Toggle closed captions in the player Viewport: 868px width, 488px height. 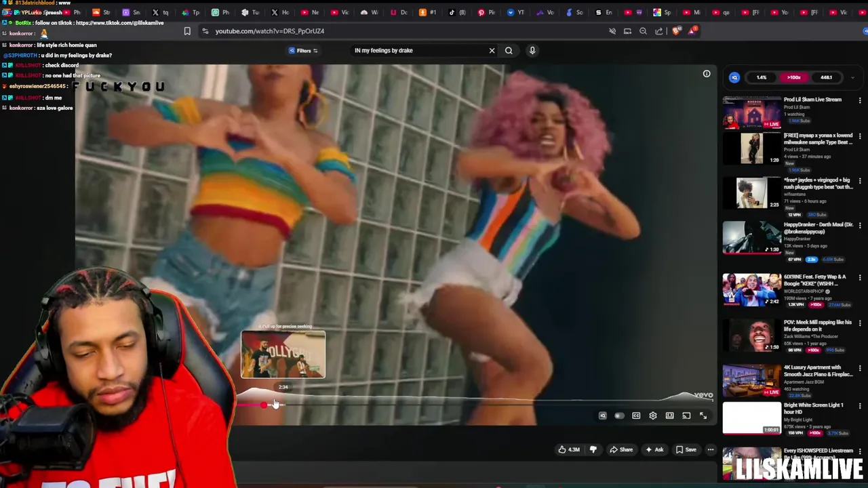pyautogui.click(x=636, y=416)
